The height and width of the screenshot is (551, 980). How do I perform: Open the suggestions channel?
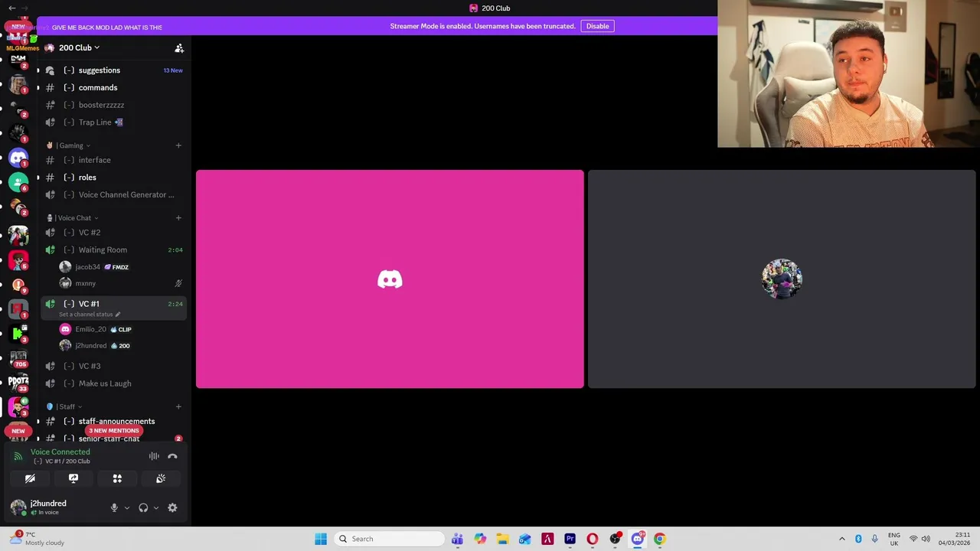[x=113, y=70]
